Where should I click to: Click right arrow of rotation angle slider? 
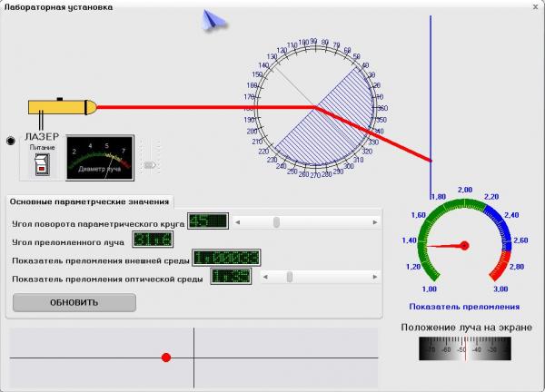(374, 222)
